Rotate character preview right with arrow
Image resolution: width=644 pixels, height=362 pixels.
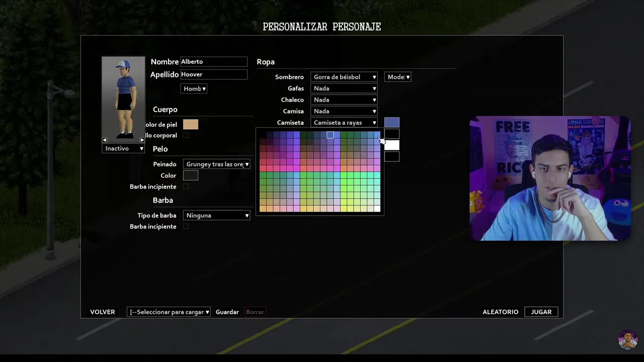142,140
